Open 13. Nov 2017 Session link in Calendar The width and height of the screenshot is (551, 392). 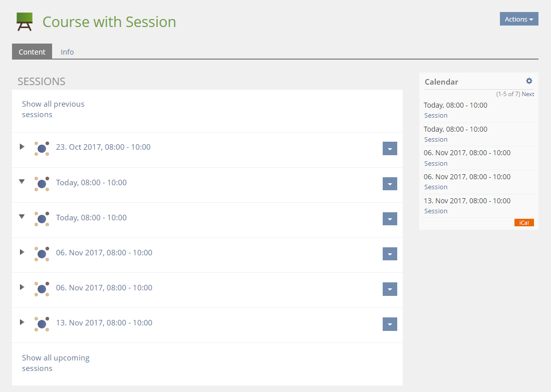[436, 211]
